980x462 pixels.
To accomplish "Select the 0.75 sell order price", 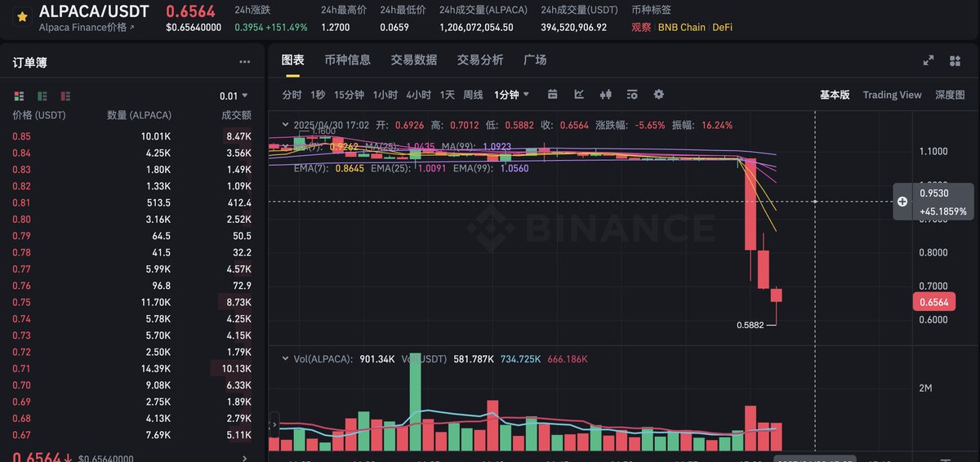I will (x=21, y=302).
